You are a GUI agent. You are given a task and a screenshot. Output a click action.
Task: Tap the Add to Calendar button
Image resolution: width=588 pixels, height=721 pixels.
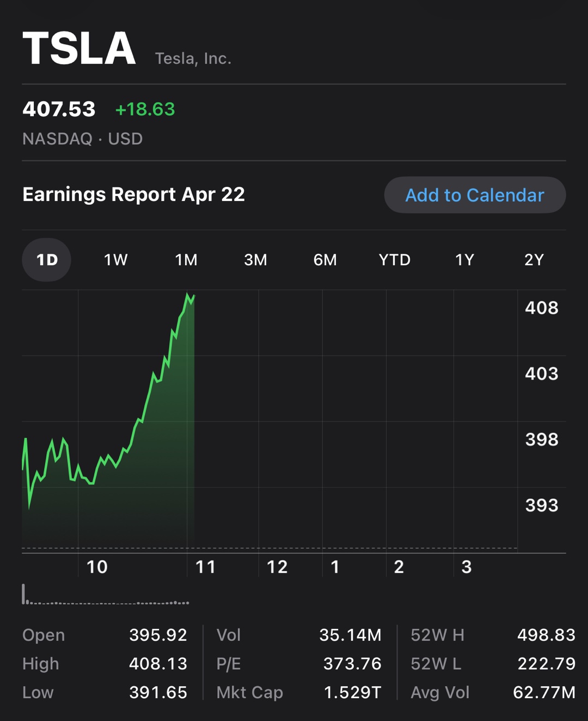[x=475, y=195]
